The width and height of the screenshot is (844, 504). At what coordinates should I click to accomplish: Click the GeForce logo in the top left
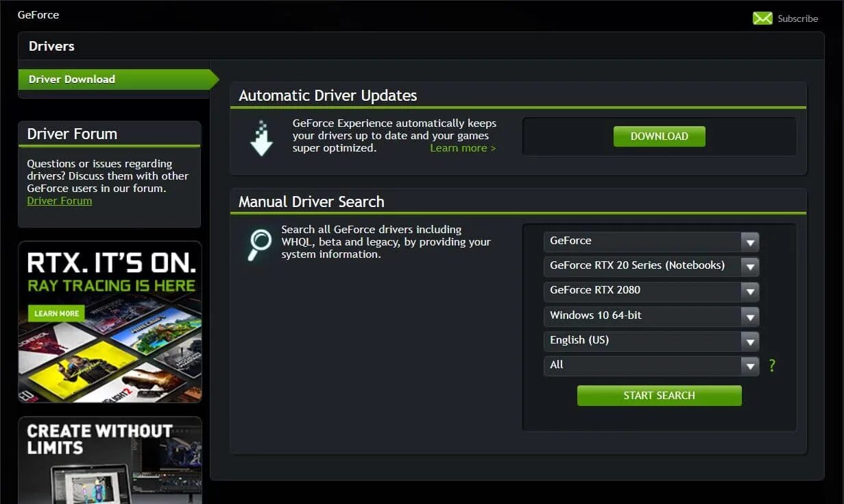(38, 14)
